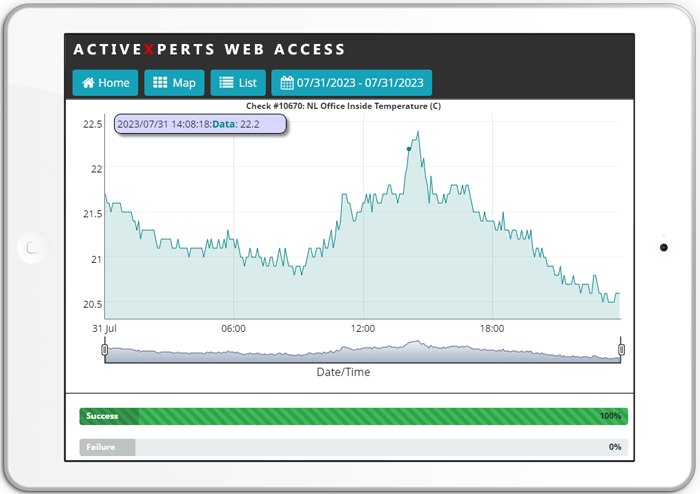Click the 12:00 x-axis label

click(x=362, y=328)
